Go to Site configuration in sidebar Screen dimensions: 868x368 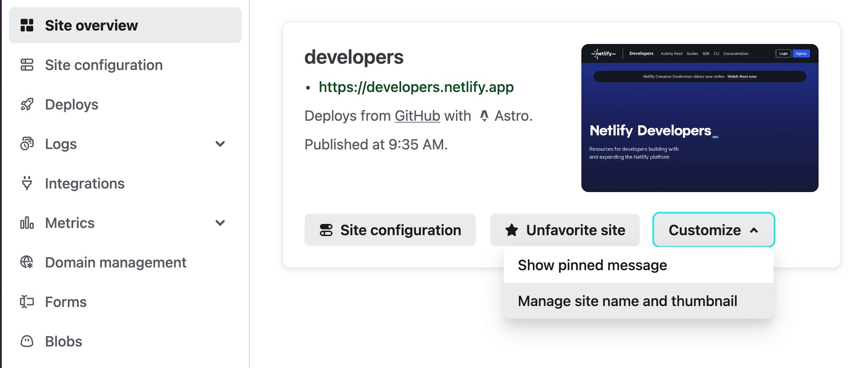click(x=125, y=65)
